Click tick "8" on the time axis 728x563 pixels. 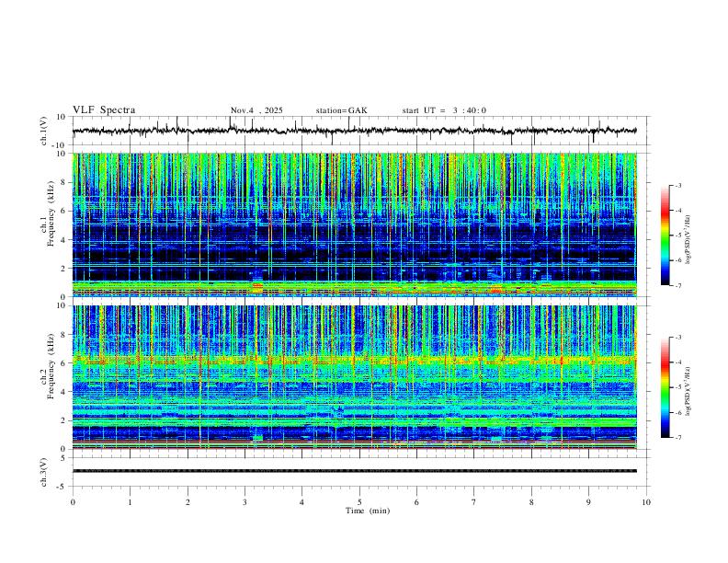tap(531, 502)
